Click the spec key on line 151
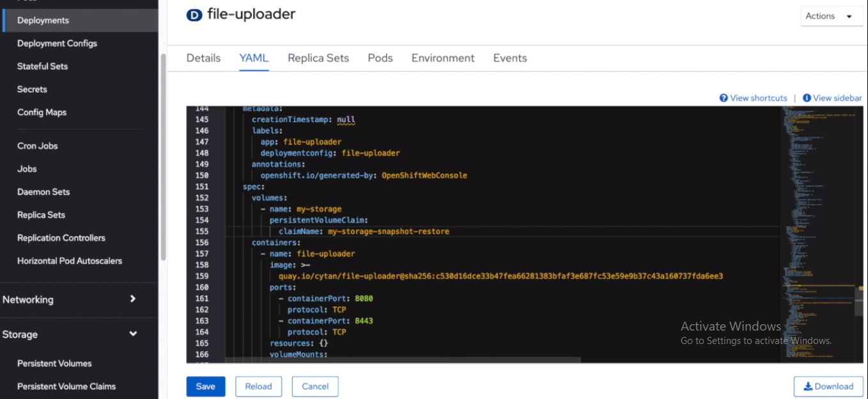The width and height of the screenshot is (868, 399). (253, 187)
